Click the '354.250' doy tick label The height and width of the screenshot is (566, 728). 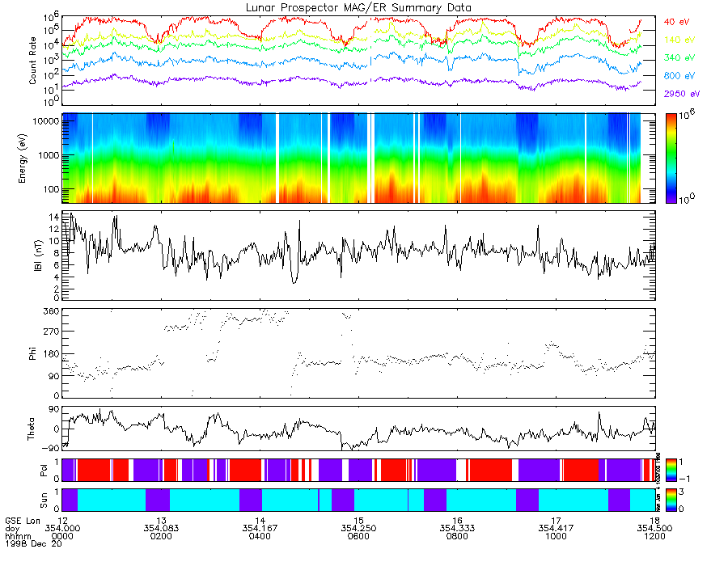click(358, 529)
